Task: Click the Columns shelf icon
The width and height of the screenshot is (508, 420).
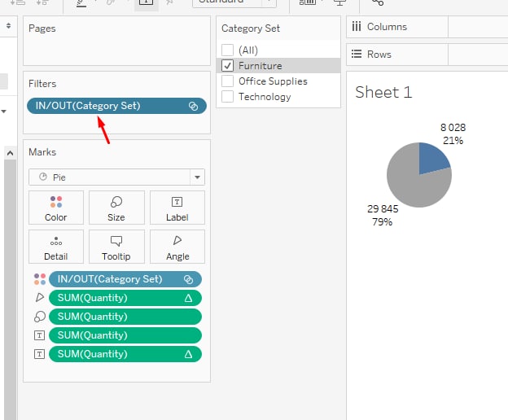Action: [x=357, y=27]
